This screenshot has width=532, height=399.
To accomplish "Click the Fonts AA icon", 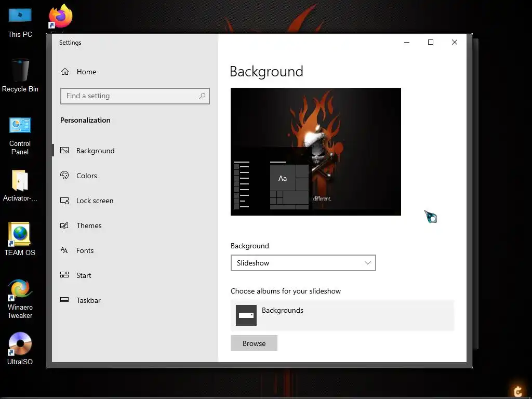I will pos(64,250).
